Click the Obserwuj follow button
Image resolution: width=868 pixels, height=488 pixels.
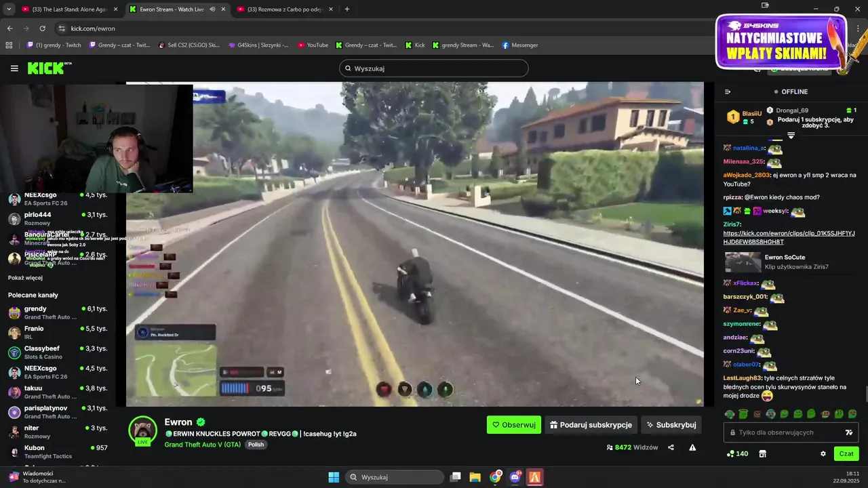click(514, 425)
